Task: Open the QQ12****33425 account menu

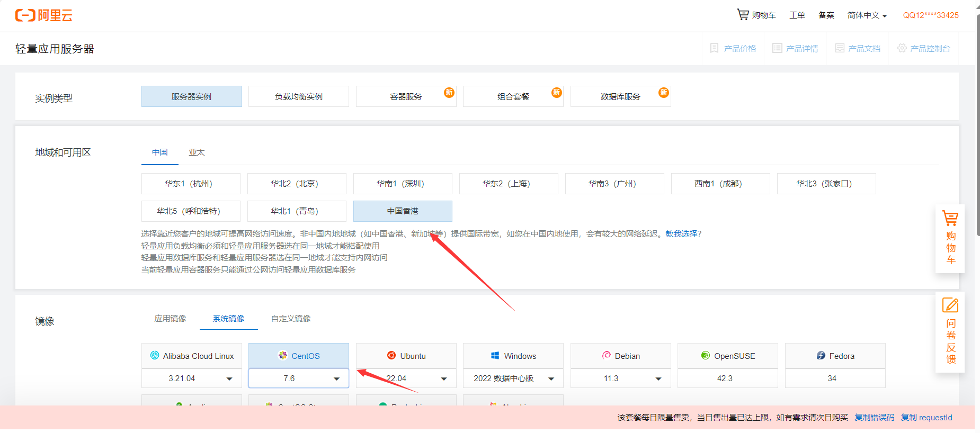Action: click(931, 15)
